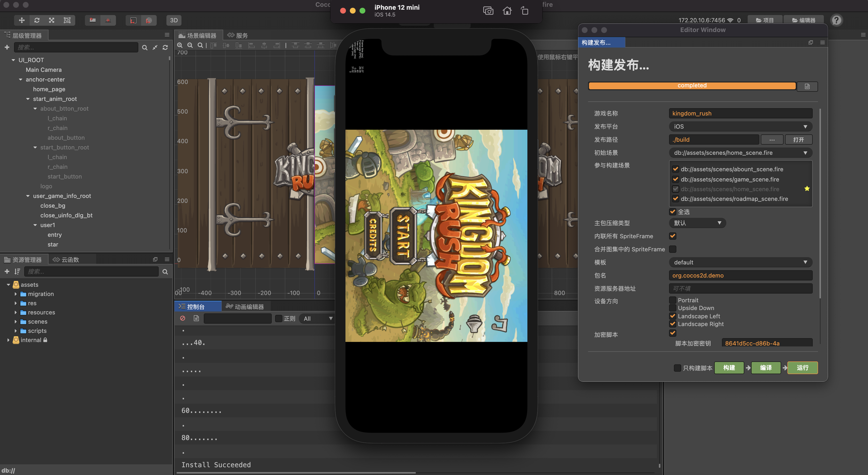Zoom in the scene editor
This screenshot has height=475, width=868.
click(180, 45)
